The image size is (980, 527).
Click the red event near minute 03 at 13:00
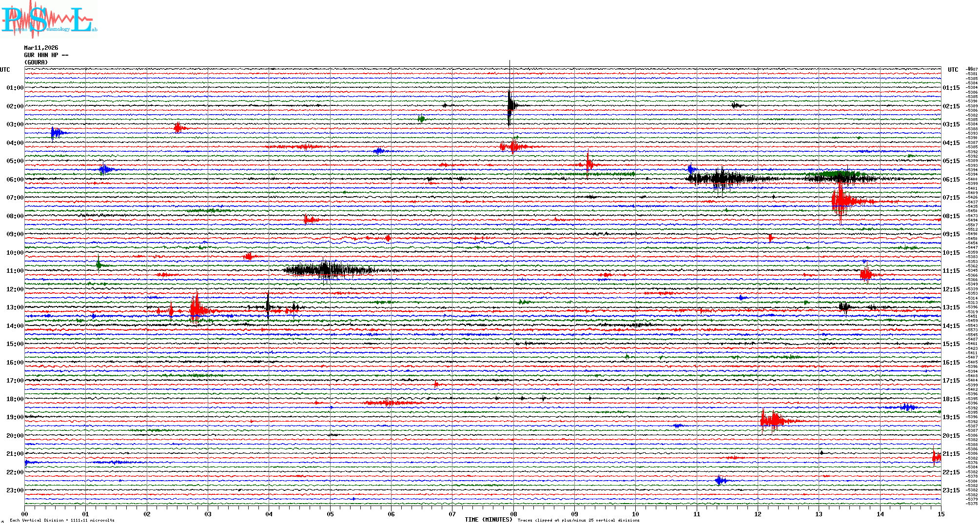tap(196, 310)
